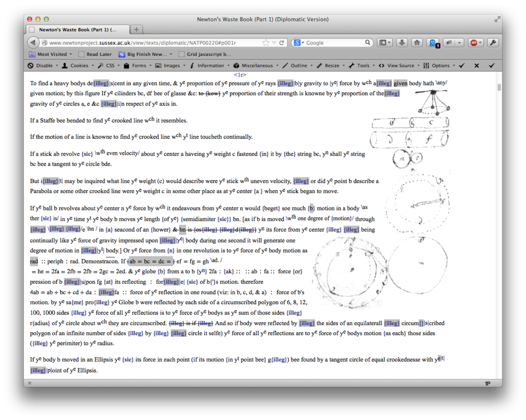Image resolution: width=526 pixels, height=420 pixels.
Task: Open a new tab with plus button
Action: [136, 29]
